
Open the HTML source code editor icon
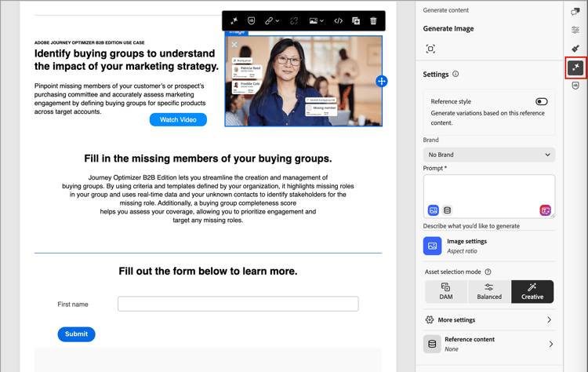pyautogui.click(x=338, y=20)
